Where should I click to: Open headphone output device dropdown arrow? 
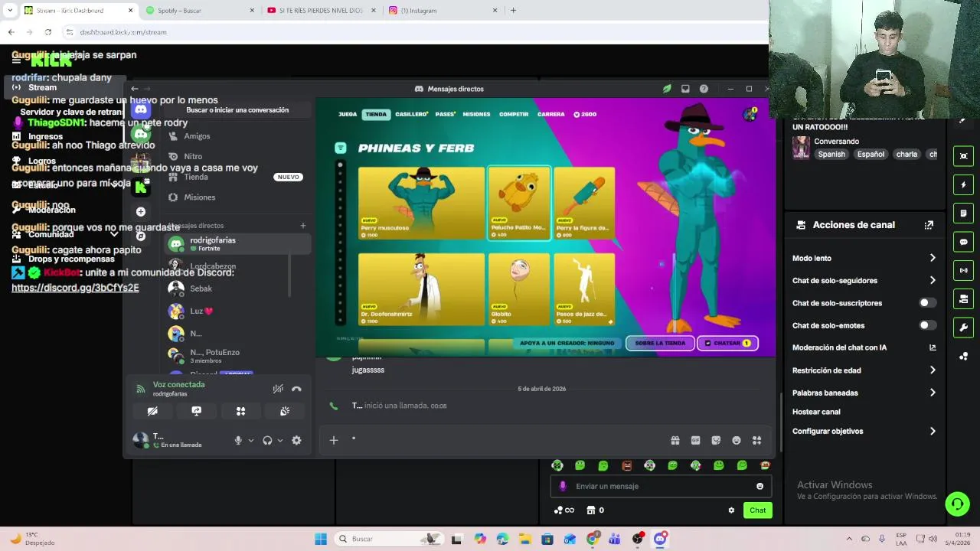[x=279, y=441]
